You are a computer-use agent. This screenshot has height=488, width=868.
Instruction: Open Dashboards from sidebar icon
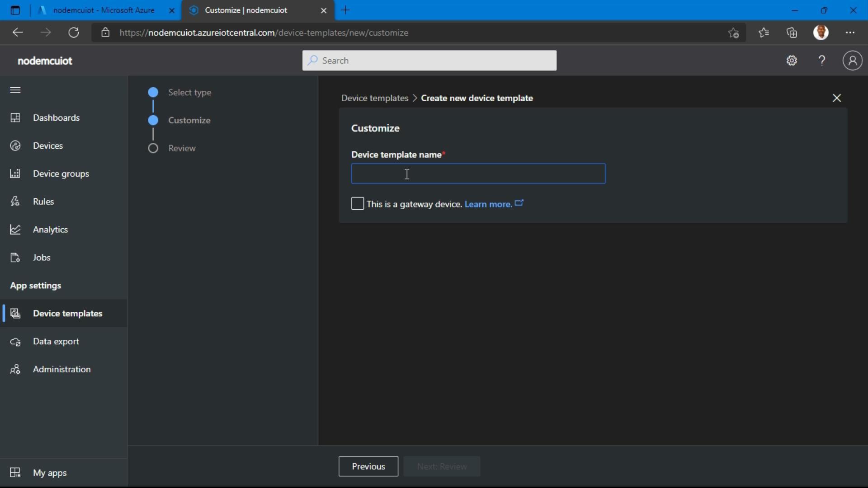(15, 118)
